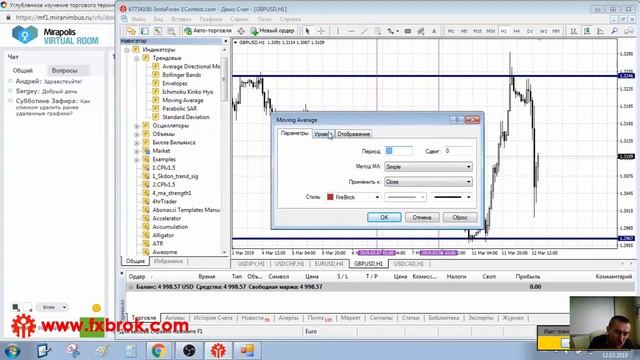The height and width of the screenshot is (360, 640).
Task: Switch to the Уровни tab
Action: pyautogui.click(x=323, y=134)
